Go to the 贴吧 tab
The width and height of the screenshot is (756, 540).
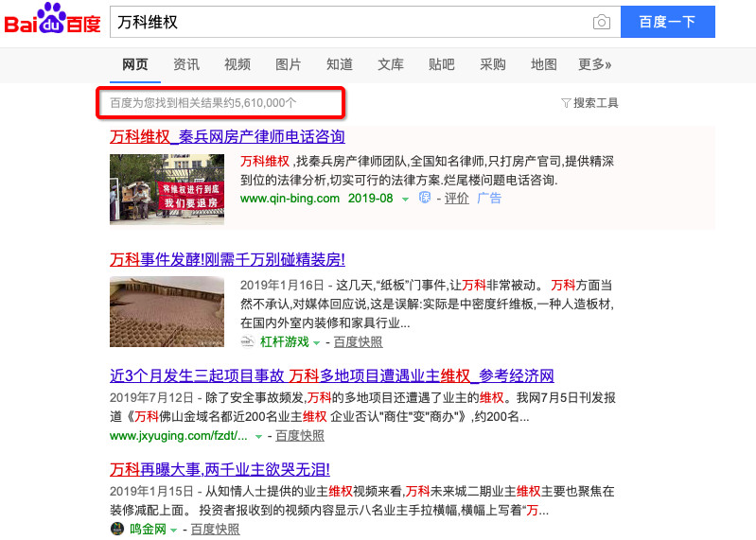point(442,64)
